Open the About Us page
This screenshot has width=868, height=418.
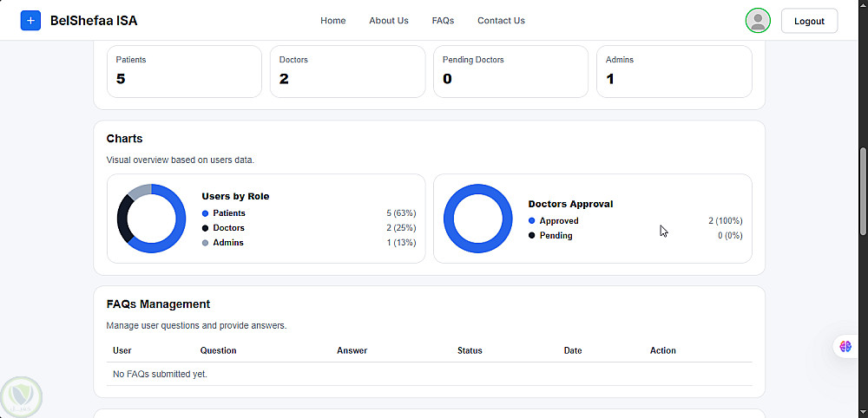389,21
